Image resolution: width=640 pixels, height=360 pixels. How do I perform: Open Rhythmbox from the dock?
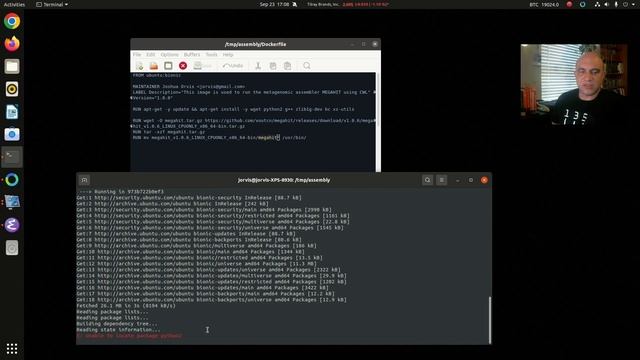(x=12, y=89)
